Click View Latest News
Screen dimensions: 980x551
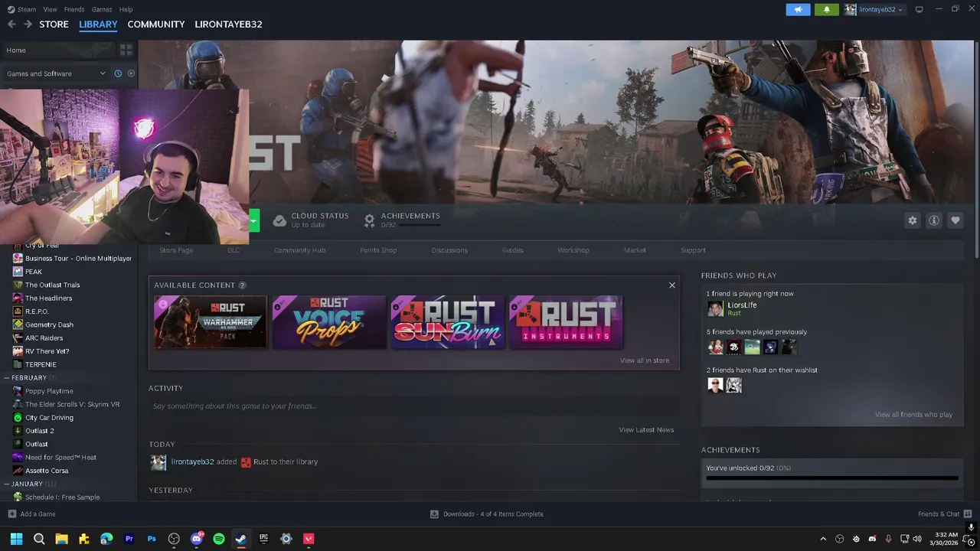[646, 430]
